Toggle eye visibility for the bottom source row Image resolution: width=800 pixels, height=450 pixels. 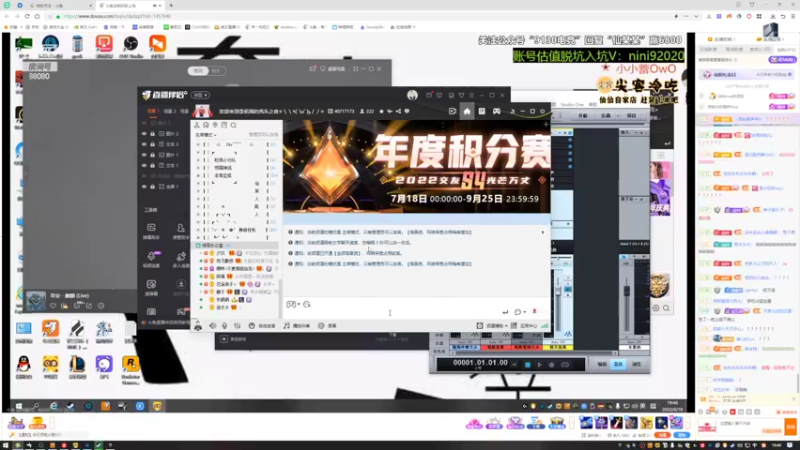coord(144,187)
